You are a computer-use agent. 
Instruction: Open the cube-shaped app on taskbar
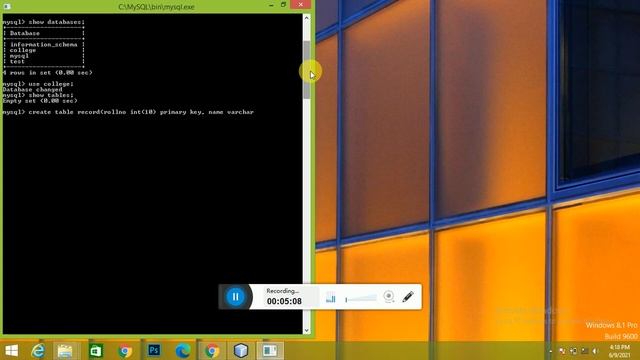tap(241, 351)
